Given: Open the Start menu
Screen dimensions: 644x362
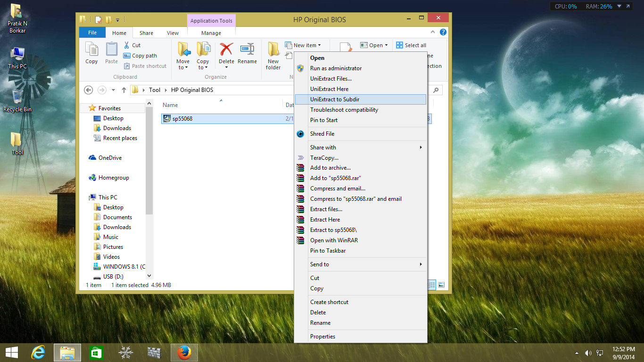Looking at the screenshot, I should pos(12,353).
